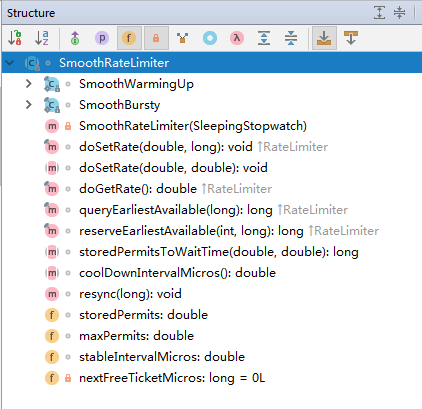
Task: Click the method icon beside the constructor
Action: pyautogui.click(x=52, y=126)
